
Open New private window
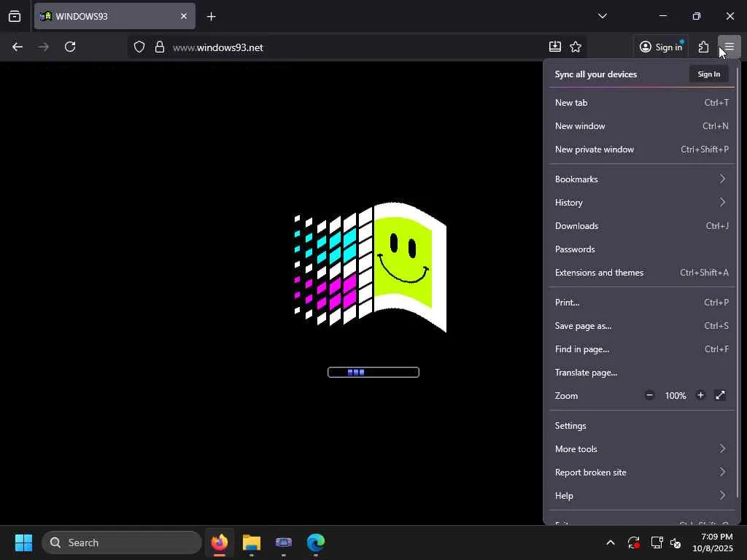point(642,149)
